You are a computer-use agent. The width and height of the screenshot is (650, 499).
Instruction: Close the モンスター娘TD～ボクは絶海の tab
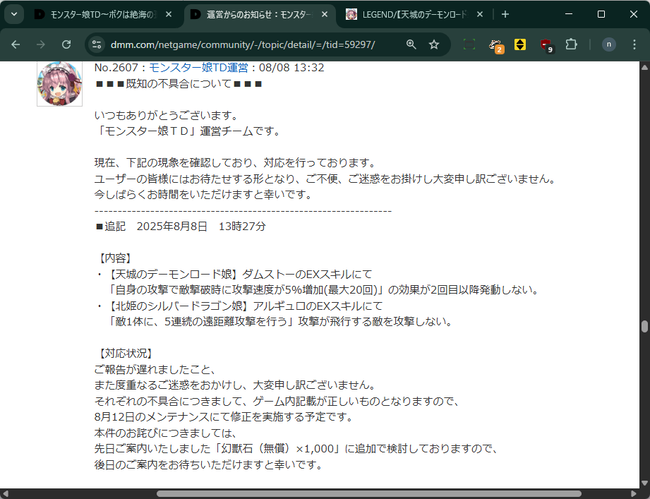(168, 15)
